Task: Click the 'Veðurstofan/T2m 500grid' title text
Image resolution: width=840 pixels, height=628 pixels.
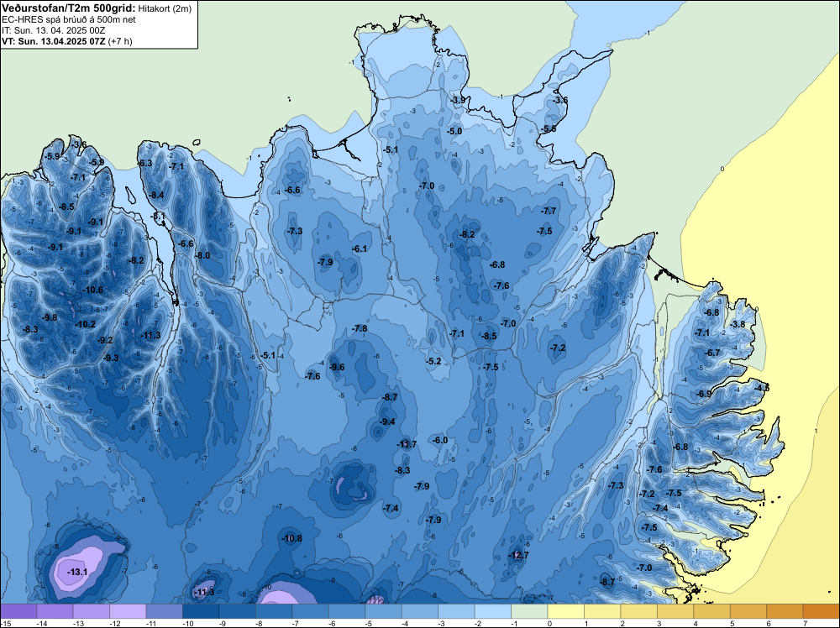Action: point(68,8)
